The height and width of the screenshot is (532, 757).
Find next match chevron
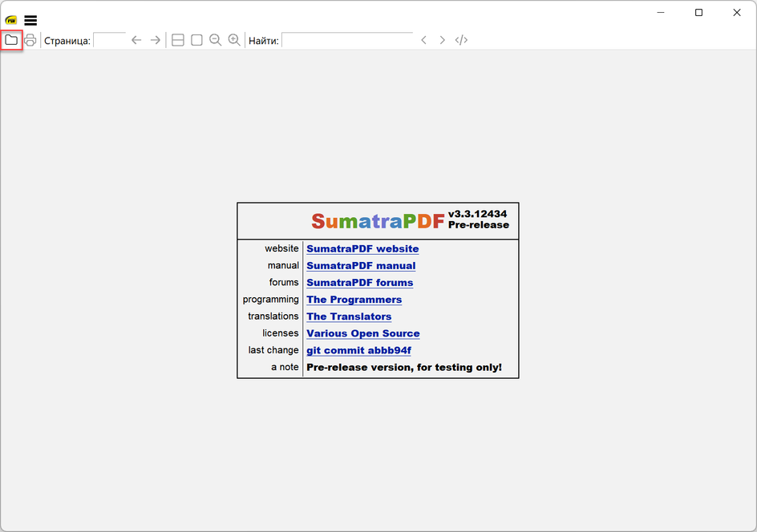[x=442, y=40]
